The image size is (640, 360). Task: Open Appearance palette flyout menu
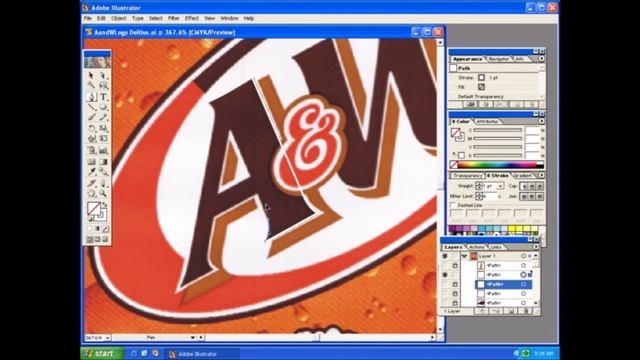[x=541, y=59]
